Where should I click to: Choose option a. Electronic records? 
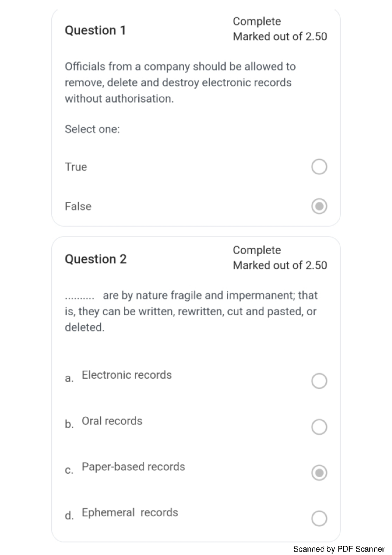point(319,380)
